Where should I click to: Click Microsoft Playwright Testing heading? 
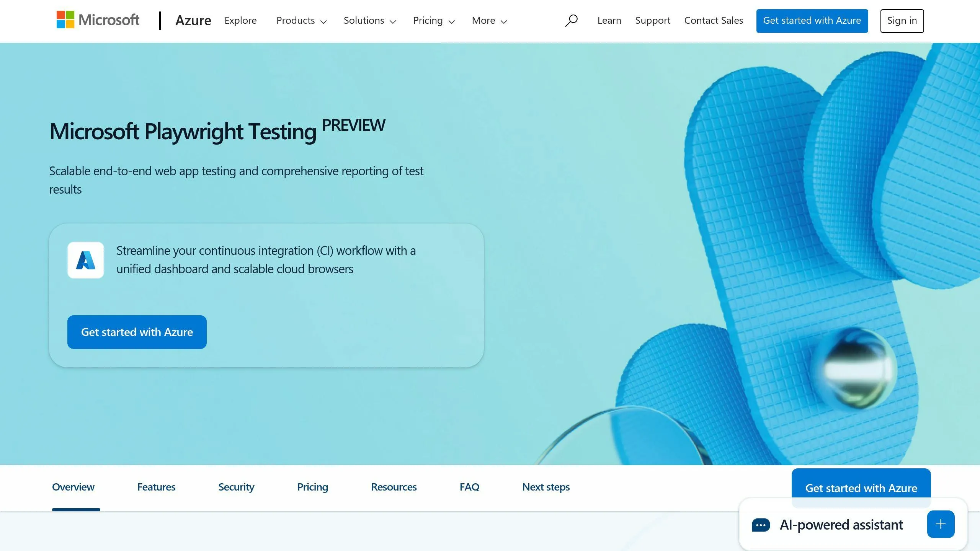coord(183,131)
